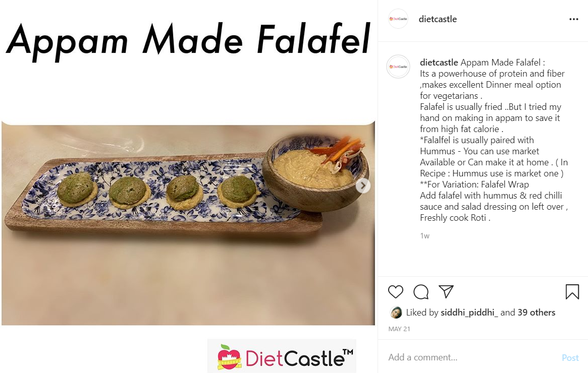Screen dimensions: 588x373
Task: Select the Appam Made Falafel title
Action: [x=189, y=40]
